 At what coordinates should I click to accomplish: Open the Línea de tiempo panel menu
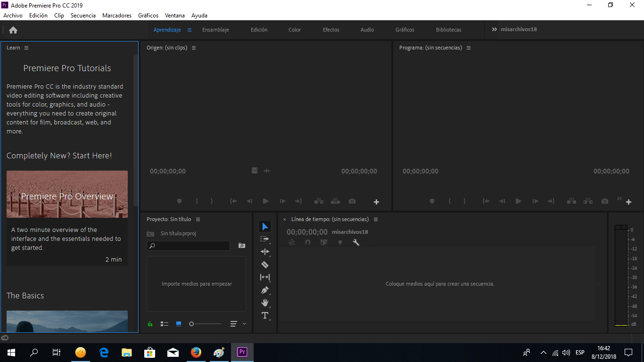[x=376, y=219]
